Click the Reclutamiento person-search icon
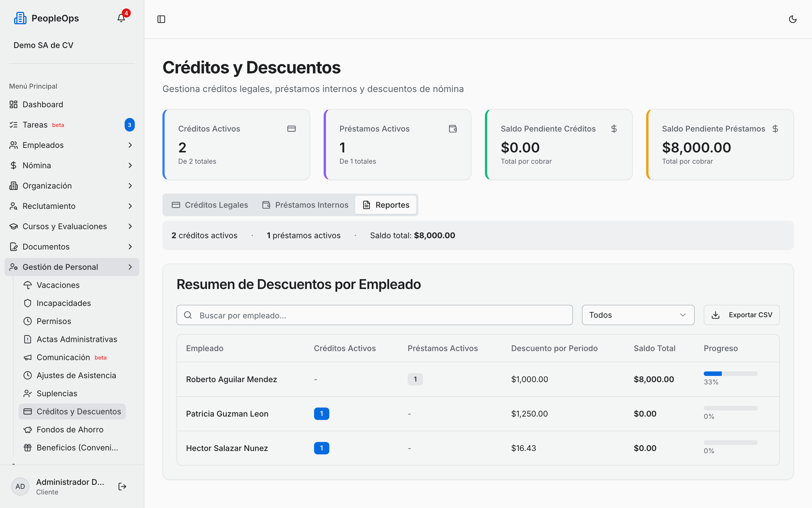The height and width of the screenshot is (508, 812). click(x=14, y=206)
